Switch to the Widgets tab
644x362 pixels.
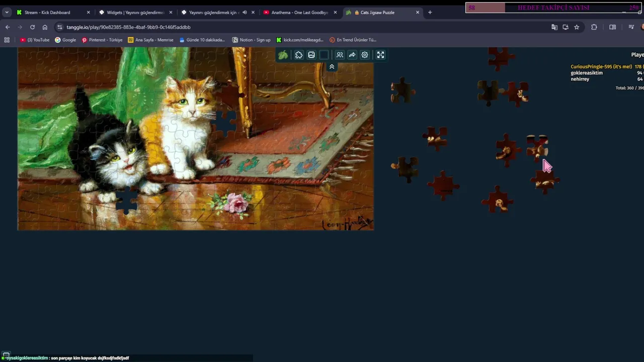(135, 12)
